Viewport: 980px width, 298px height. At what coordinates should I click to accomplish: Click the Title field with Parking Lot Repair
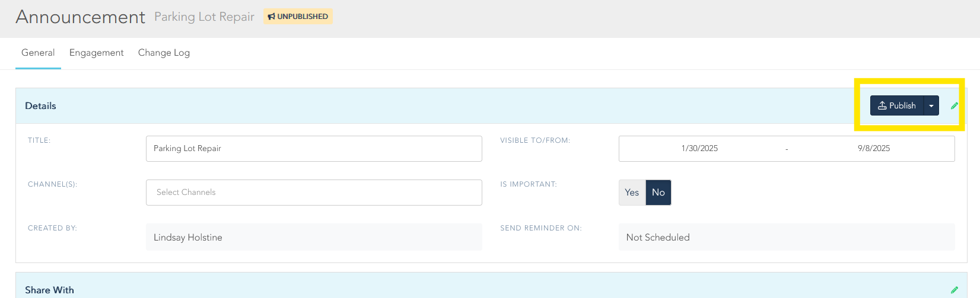coord(314,149)
